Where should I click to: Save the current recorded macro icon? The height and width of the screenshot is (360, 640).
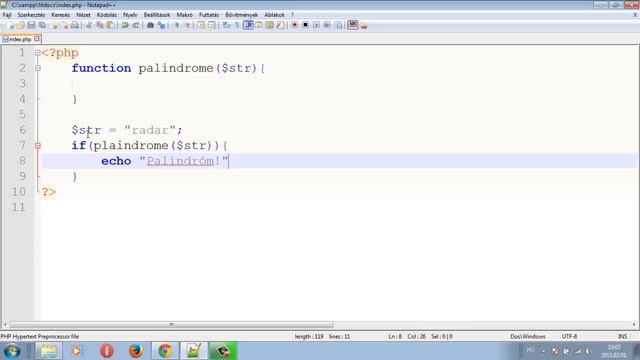click(339, 25)
